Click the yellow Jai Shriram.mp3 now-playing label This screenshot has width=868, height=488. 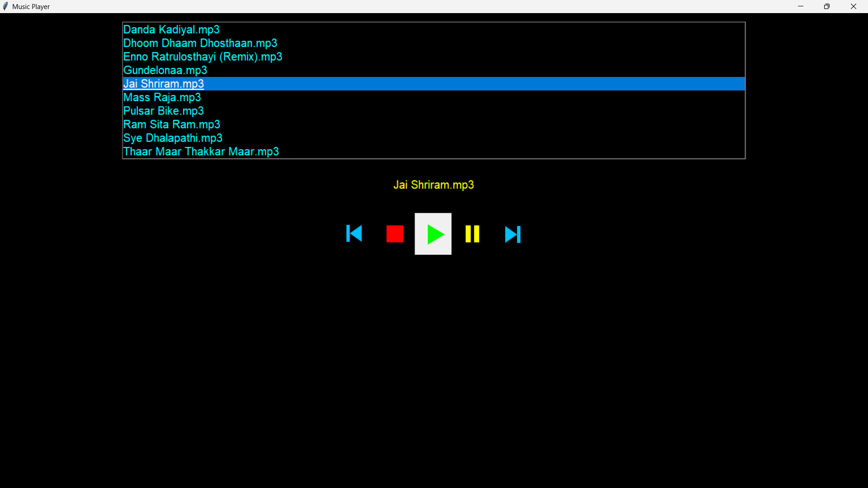(433, 184)
